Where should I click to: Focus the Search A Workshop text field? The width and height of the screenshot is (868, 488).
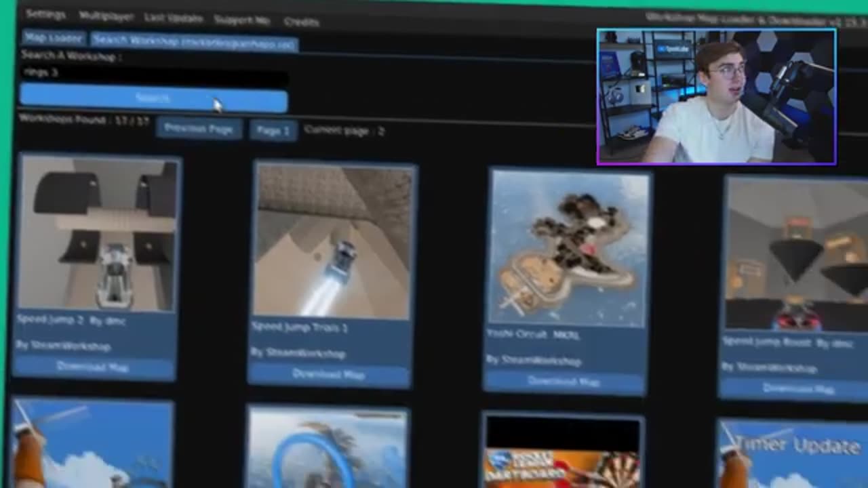(x=155, y=73)
